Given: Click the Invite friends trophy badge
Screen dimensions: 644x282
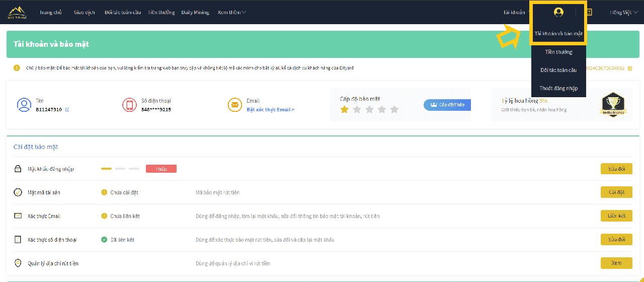Looking at the screenshot, I should (x=614, y=105).
